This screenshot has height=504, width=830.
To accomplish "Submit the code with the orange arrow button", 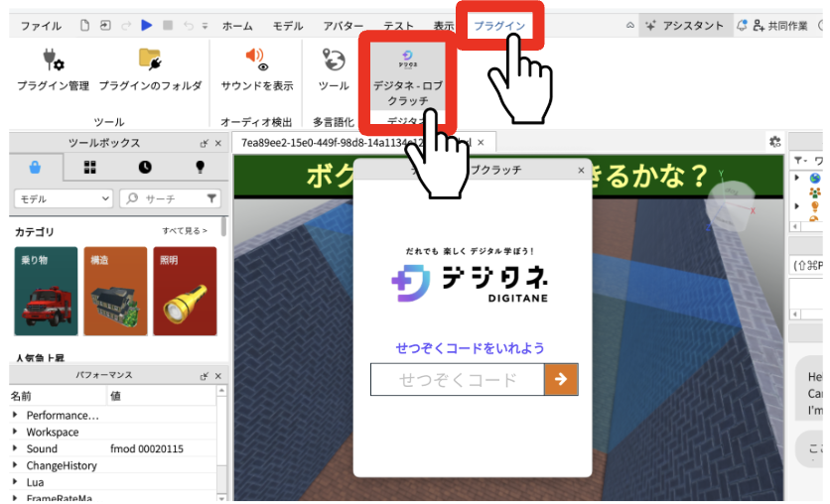I will click(561, 379).
